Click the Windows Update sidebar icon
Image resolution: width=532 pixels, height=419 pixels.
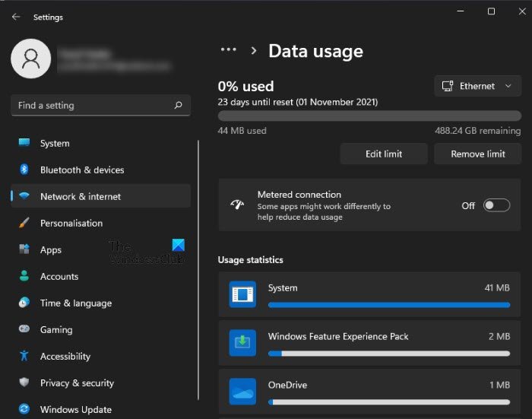(24, 409)
